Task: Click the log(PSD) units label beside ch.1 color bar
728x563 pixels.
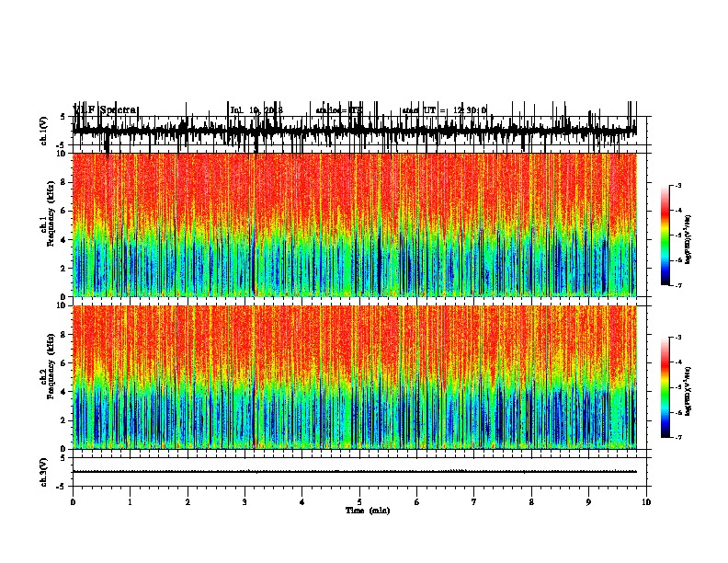Action: pos(688,239)
